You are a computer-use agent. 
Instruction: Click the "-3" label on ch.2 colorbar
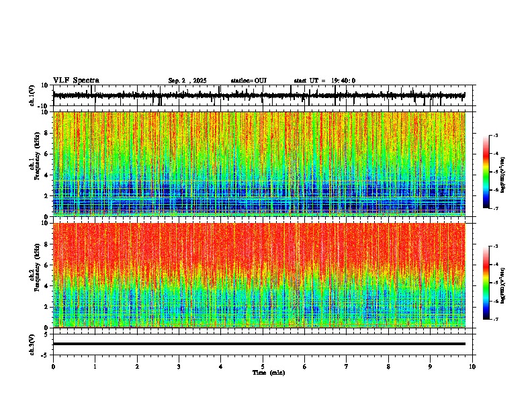coord(495,246)
